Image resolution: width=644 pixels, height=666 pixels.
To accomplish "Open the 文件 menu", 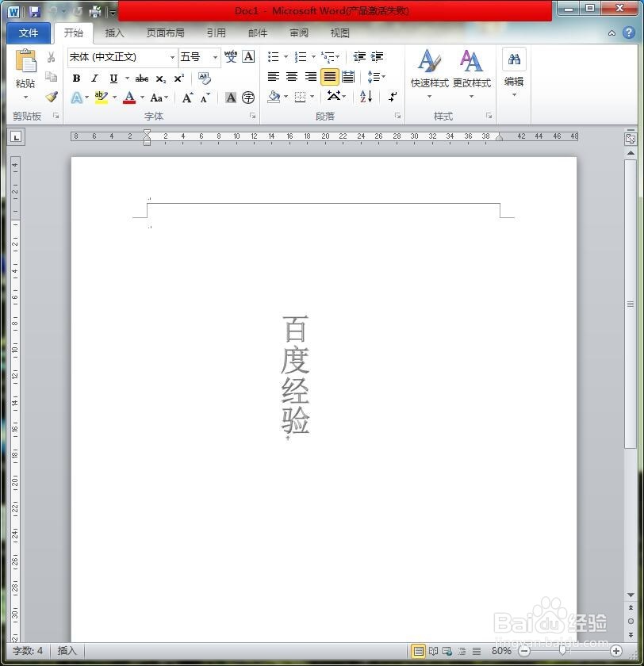I will (28, 33).
